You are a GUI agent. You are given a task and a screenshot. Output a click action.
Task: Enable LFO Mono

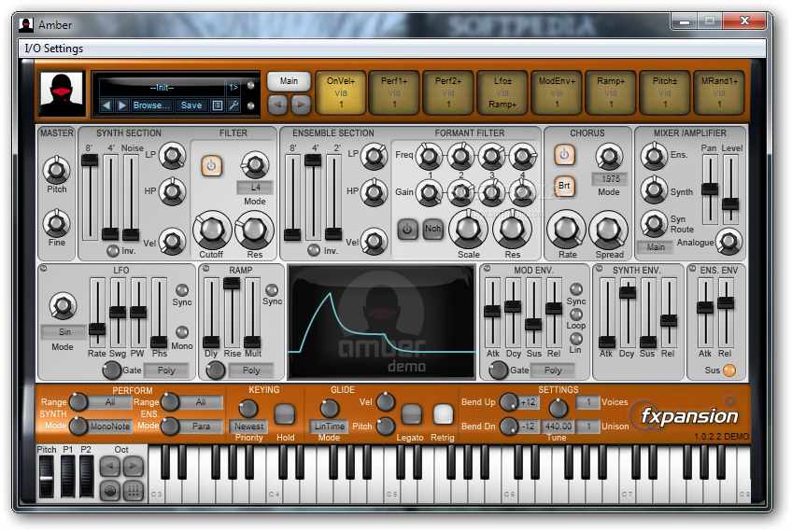(182, 332)
